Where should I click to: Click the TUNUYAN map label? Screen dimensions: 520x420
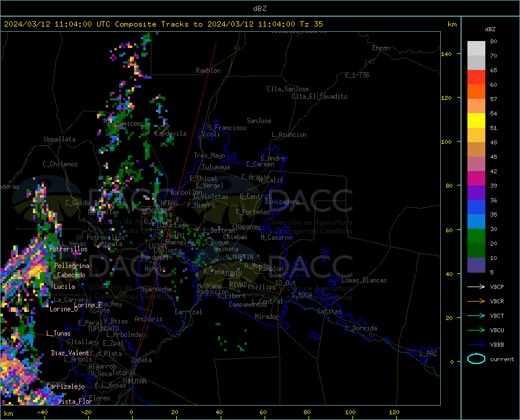[x=134, y=381]
